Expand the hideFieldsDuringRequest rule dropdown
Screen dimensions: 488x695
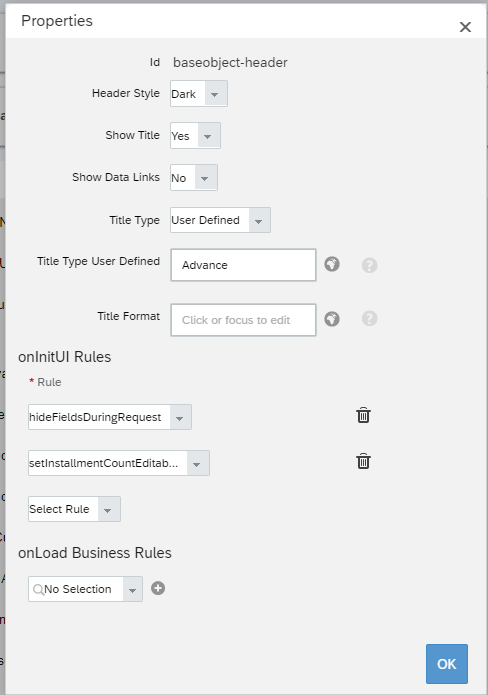[110, 417]
